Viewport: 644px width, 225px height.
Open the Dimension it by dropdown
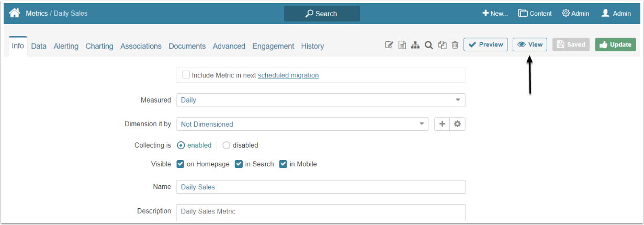coord(302,124)
